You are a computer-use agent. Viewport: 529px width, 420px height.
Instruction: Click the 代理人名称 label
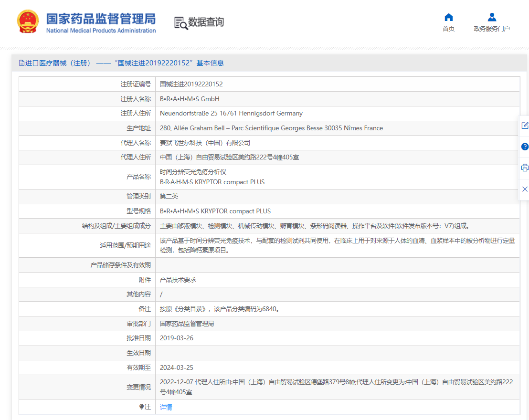pos(136,143)
